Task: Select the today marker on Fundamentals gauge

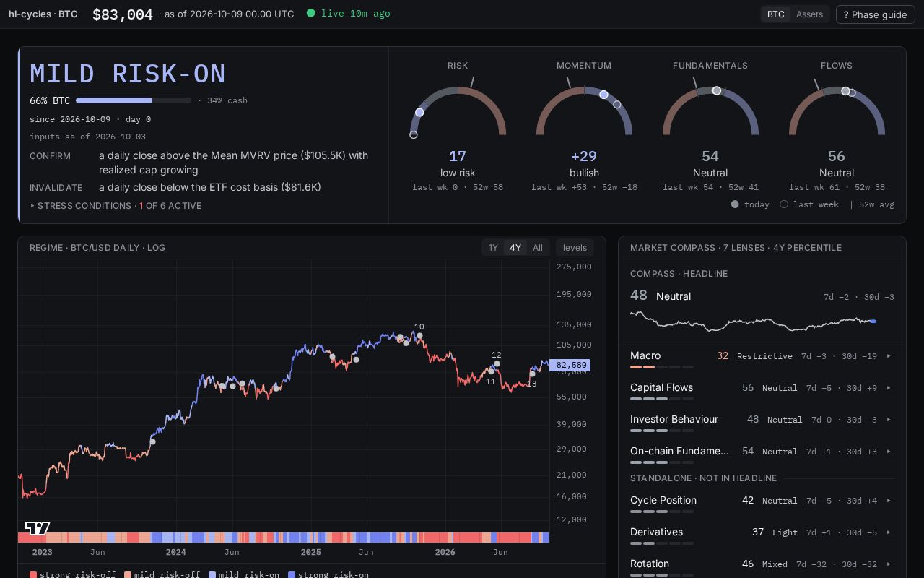Action: (716, 90)
